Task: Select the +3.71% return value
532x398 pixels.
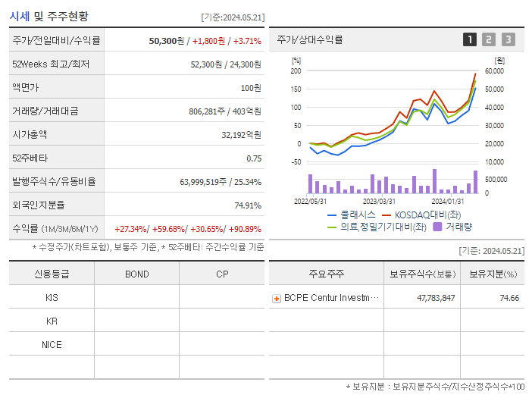Action: pyautogui.click(x=247, y=41)
